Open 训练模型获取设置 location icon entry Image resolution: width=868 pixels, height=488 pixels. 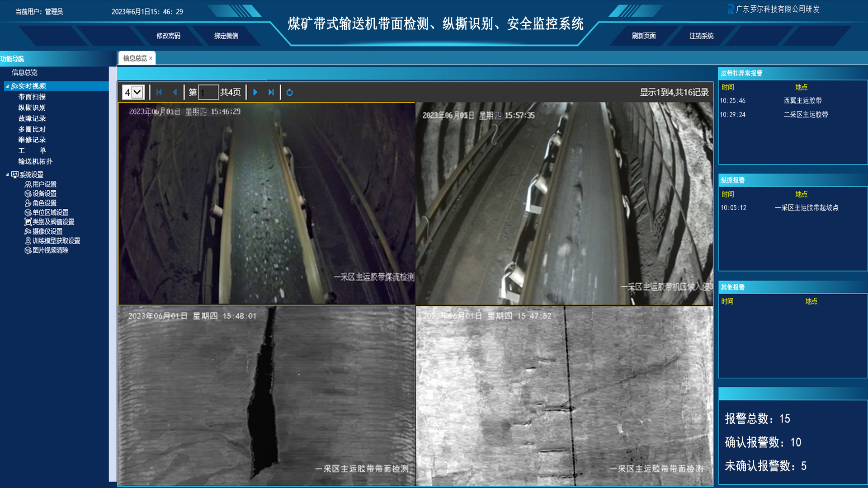pyautogui.click(x=56, y=240)
